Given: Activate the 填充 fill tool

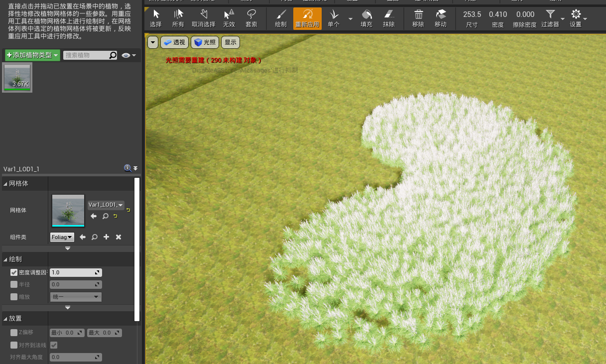Looking at the screenshot, I should pyautogui.click(x=366, y=18).
